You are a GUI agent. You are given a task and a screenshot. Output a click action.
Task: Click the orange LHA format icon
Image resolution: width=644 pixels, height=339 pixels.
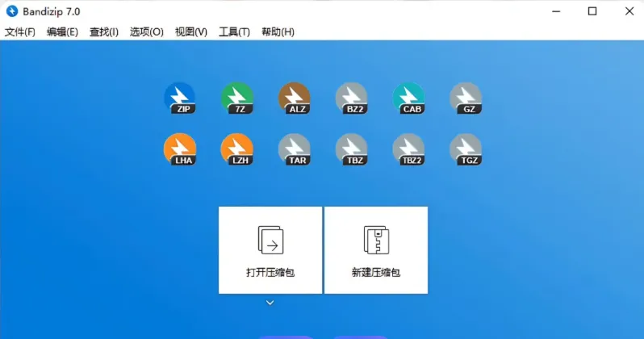pyautogui.click(x=180, y=149)
